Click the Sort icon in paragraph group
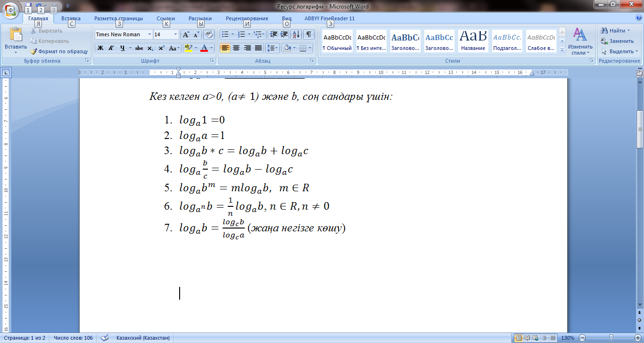Screen dimensions: 644x343 [297, 34]
